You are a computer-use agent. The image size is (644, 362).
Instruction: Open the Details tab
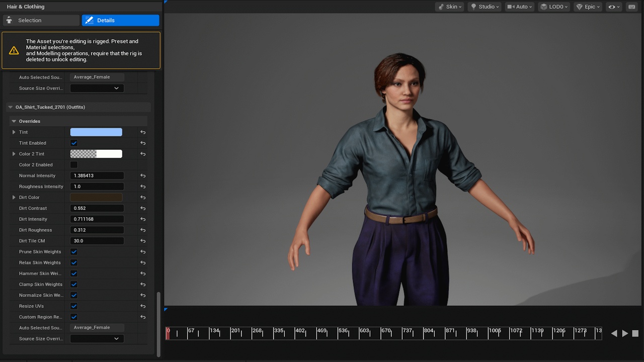121,20
